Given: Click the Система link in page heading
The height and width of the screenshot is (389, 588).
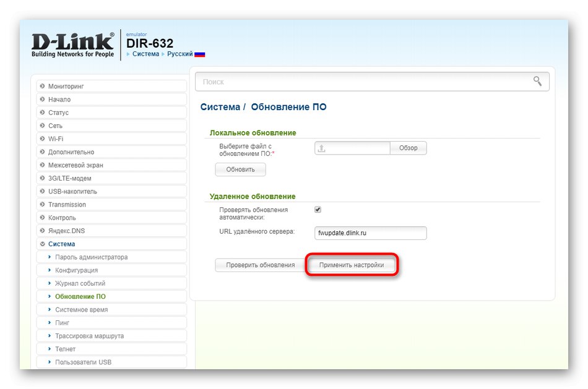Looking at the screenshot, I should point(220,107).
